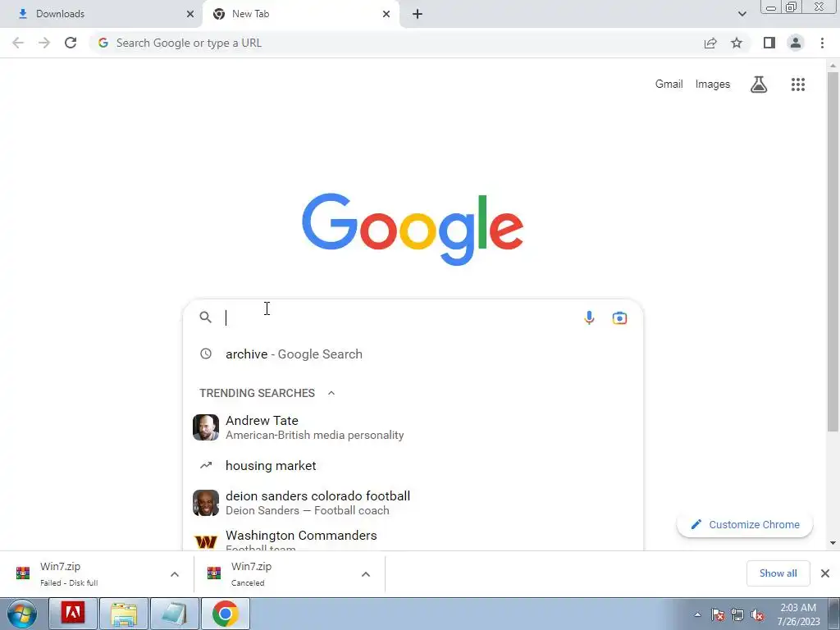Click the magnifier icon in search box
The image size is (840, 630).
coord(206,317)
